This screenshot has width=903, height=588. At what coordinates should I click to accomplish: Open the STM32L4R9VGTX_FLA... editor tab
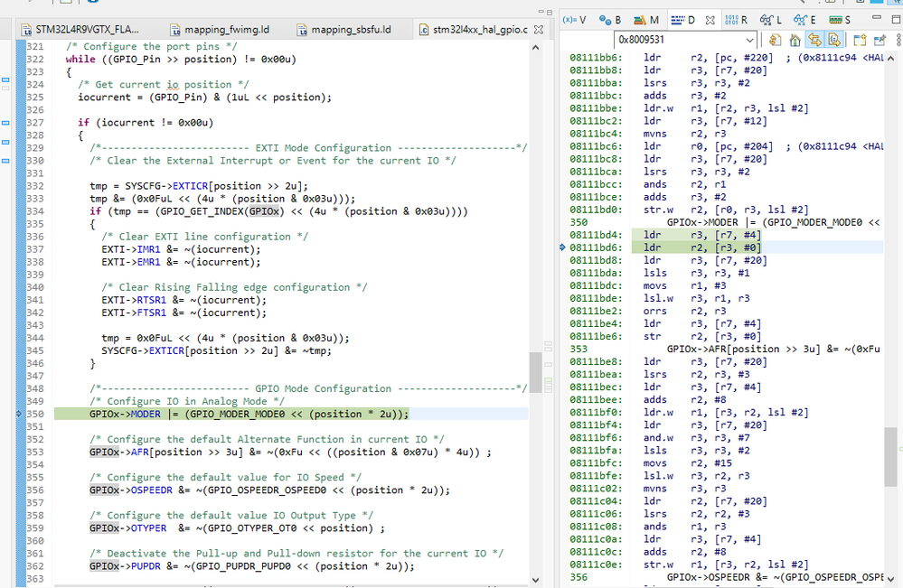click(x=80, y=29)
